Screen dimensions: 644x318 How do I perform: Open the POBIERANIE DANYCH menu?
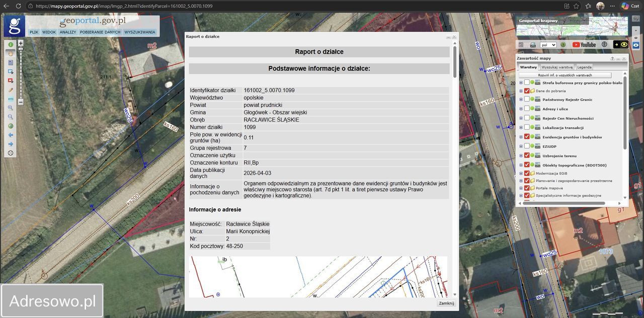pos(100,32)
